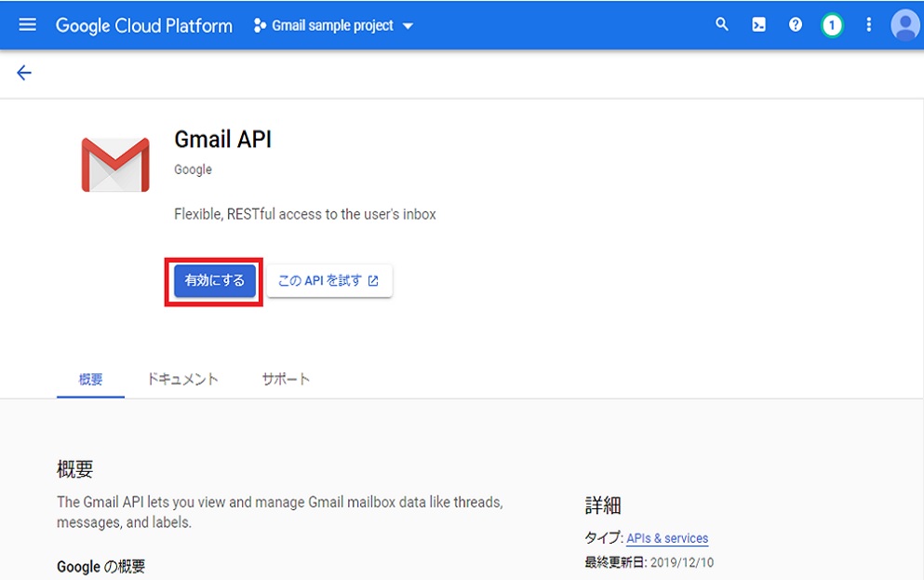924x580 pixels.
Task: Click the project dropdown chevron arrow
Action: tap(408, 26)
